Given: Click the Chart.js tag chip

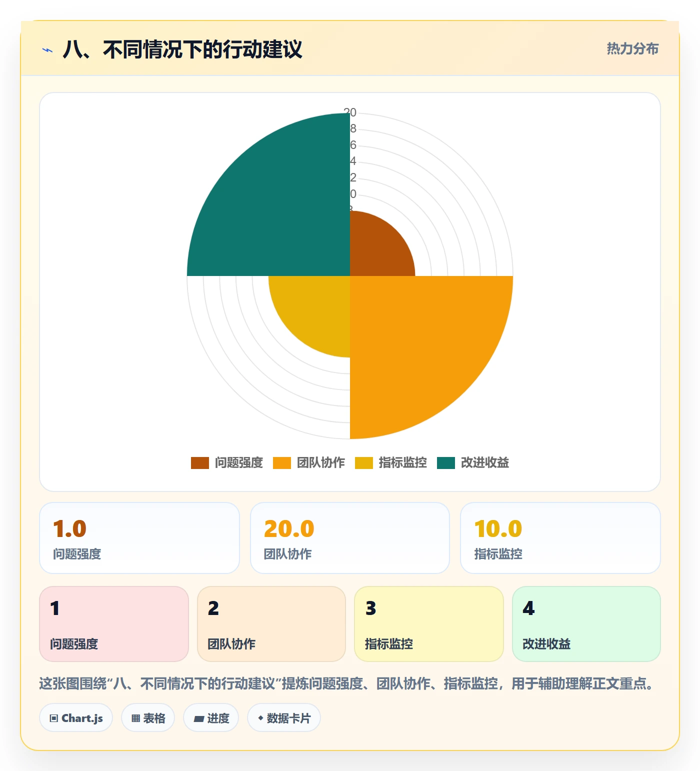Looking at the screenshot, I should coord(76,718).
